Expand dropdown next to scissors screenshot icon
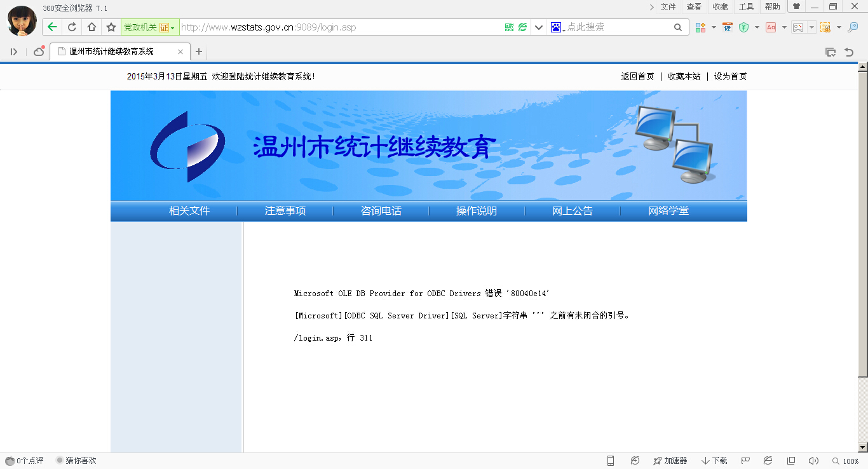 point(839,27)
